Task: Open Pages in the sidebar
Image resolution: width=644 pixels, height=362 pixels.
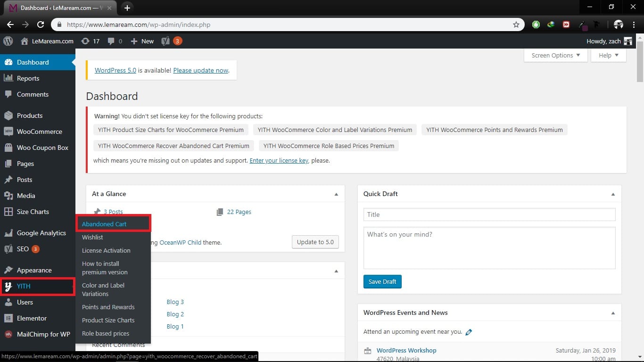Action: 38,164
